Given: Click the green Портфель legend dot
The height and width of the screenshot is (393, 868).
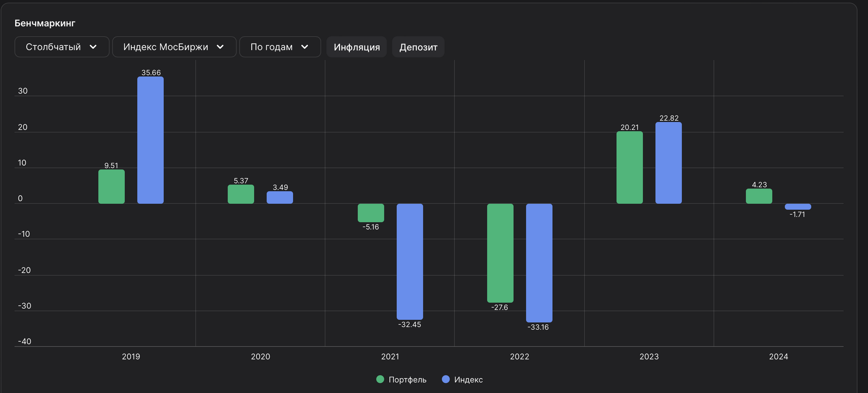Looking at the screenshot, I should pos(380,379).
